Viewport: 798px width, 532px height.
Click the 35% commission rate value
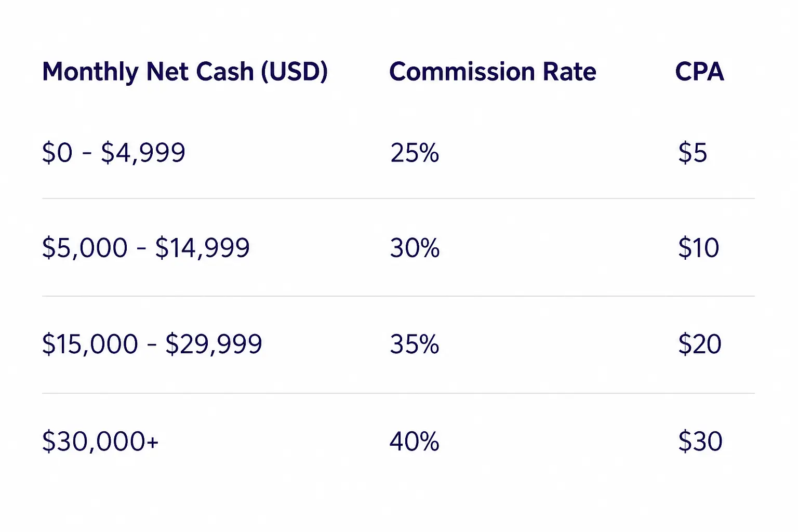415,344
